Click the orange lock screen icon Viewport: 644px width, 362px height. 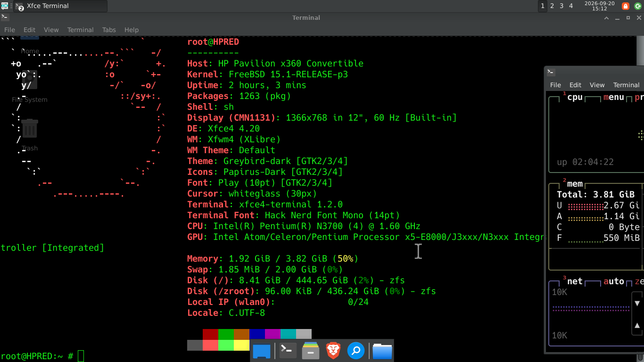[626, 6]
